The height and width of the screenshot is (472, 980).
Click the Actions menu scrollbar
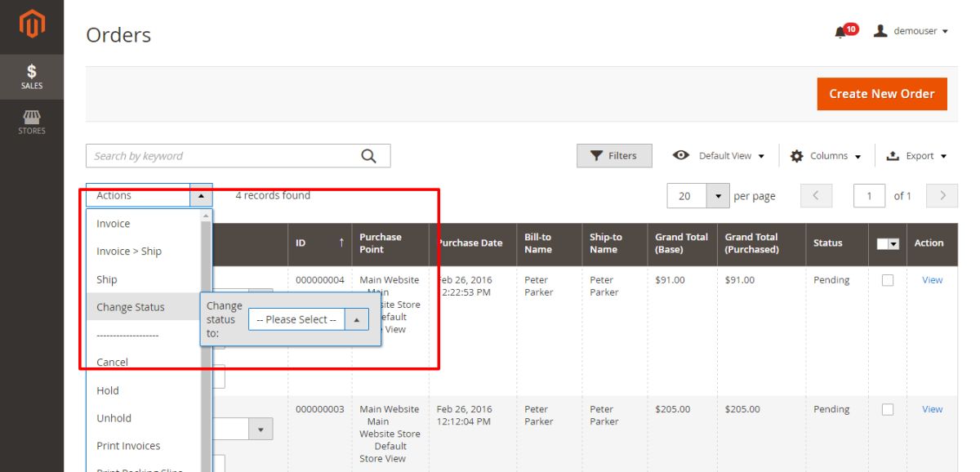(x=207, y=341)
